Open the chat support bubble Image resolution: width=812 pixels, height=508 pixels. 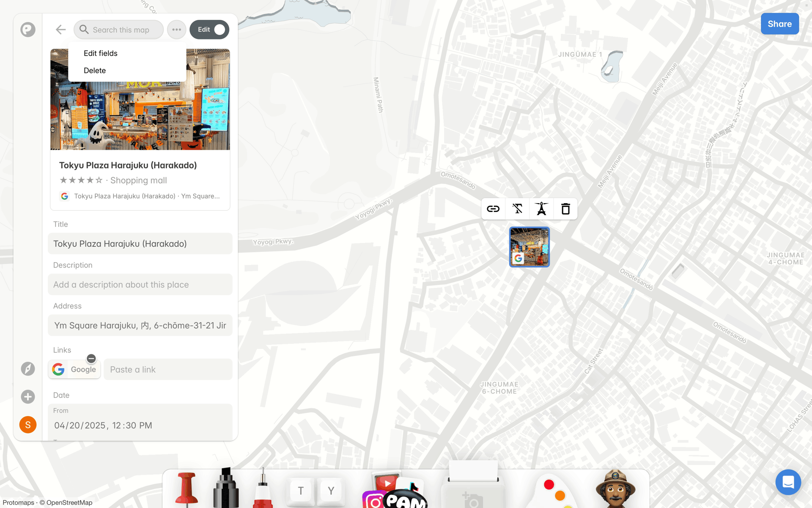788,482
